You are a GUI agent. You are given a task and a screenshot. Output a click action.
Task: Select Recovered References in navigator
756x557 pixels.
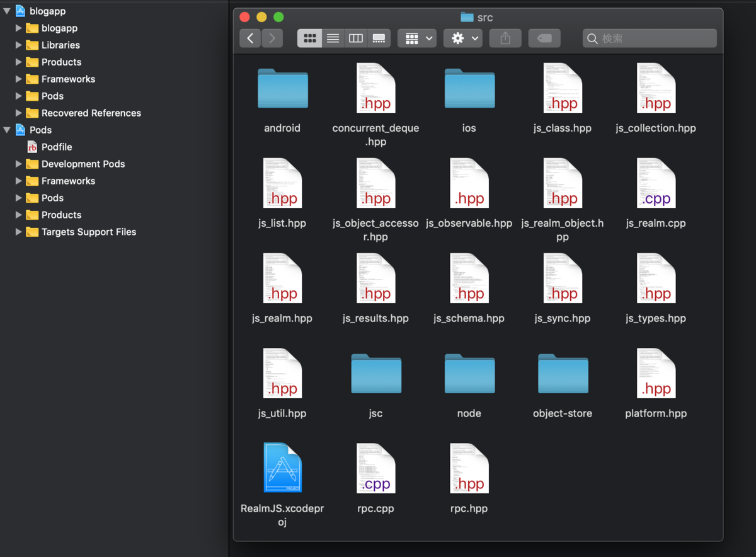coord(91,113)
